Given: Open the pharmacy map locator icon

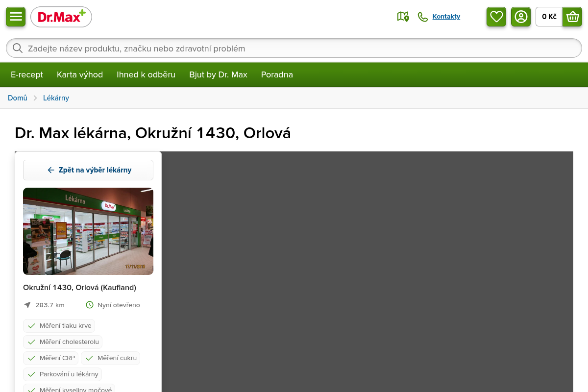Looking at the screenshot, I should pos(403,17).
